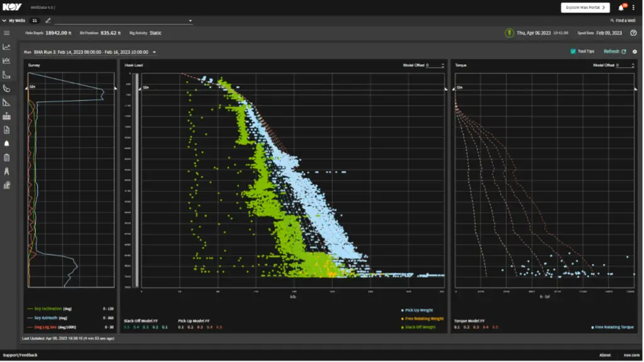Open the well selection dropdown arrow
This screenshot has width=644, height=362.
(190, 21)
